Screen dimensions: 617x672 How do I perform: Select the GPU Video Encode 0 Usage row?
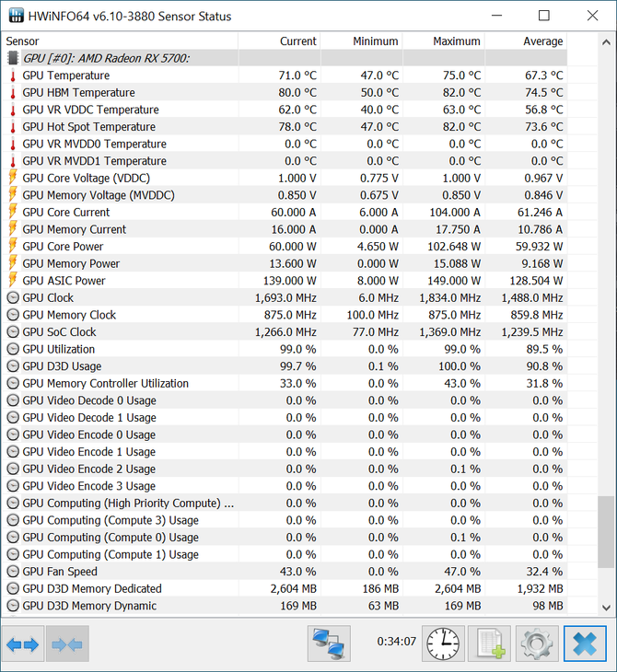(x=285, y=435)
